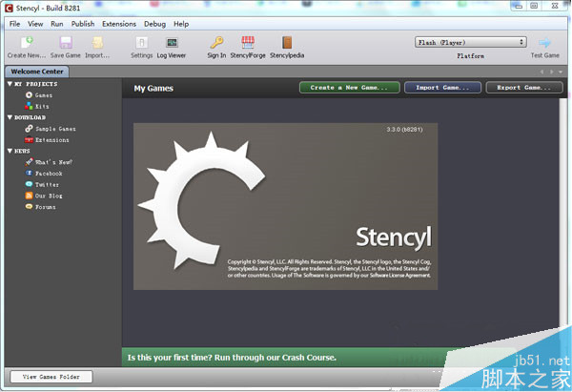The height and width of the screenshot is (392, 572).
Task: Open the Debug menu
Action: point(154,24)
